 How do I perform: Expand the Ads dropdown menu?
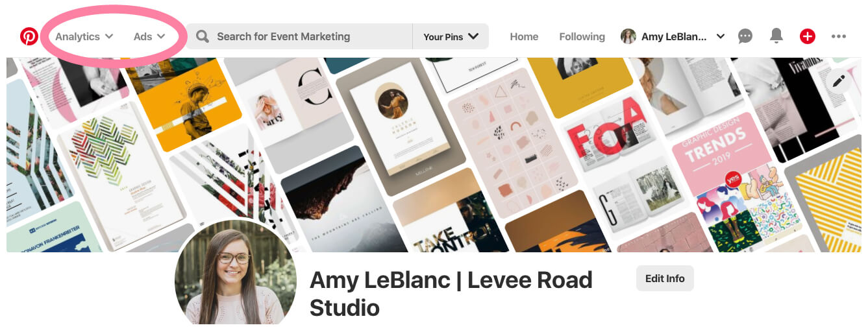coord(149,36)
